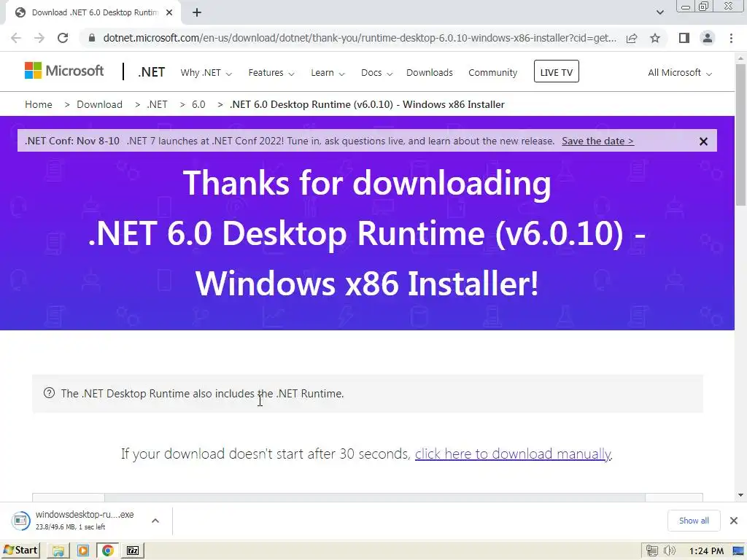Expand the Why .NET menu

(206, 73)
